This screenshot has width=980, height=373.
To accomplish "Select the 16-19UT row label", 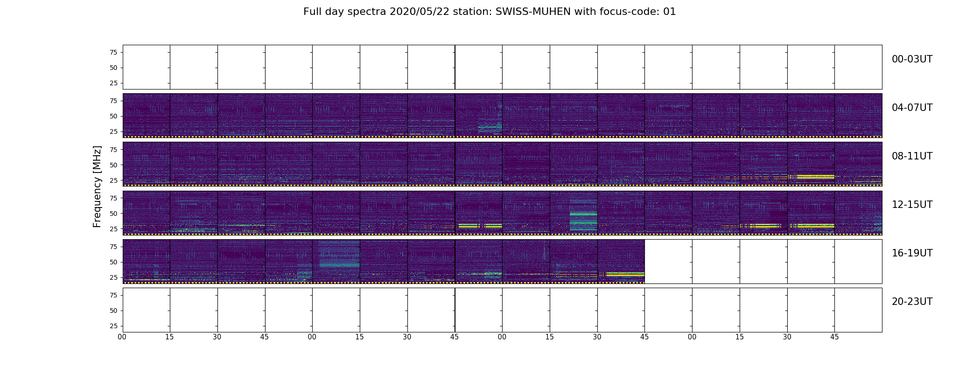I will point(912,253).
